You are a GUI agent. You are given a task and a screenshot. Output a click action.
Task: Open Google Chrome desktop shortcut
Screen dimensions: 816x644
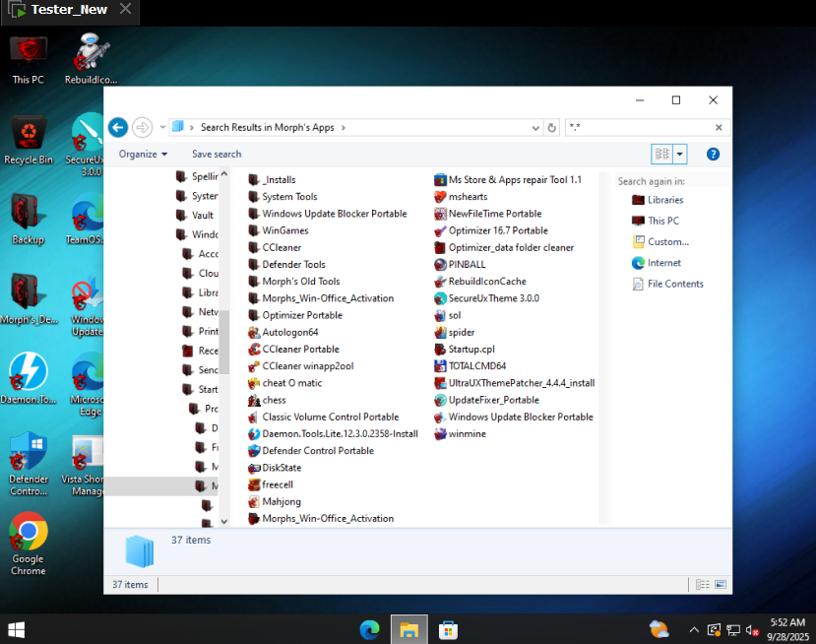29,543
